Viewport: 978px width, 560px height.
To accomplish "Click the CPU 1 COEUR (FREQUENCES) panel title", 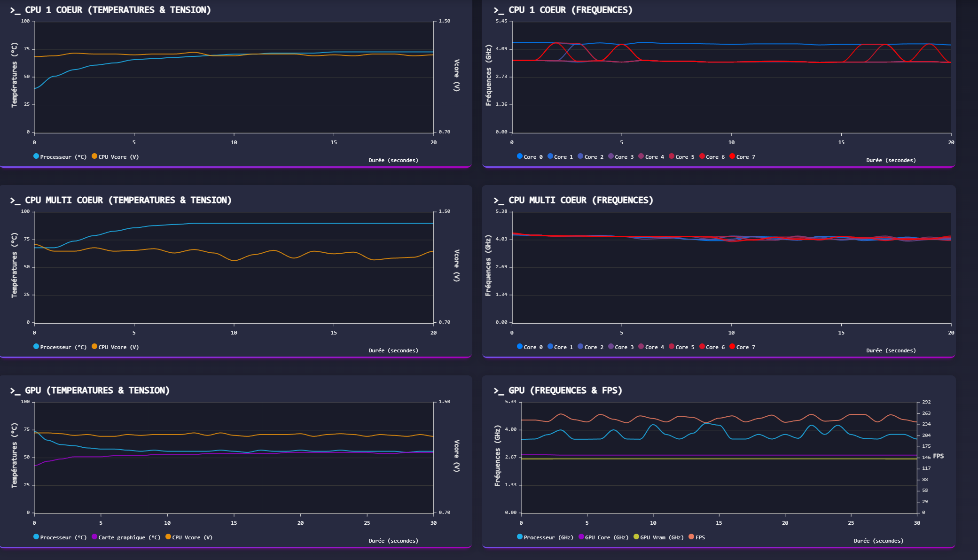I will tap(570, 10).
